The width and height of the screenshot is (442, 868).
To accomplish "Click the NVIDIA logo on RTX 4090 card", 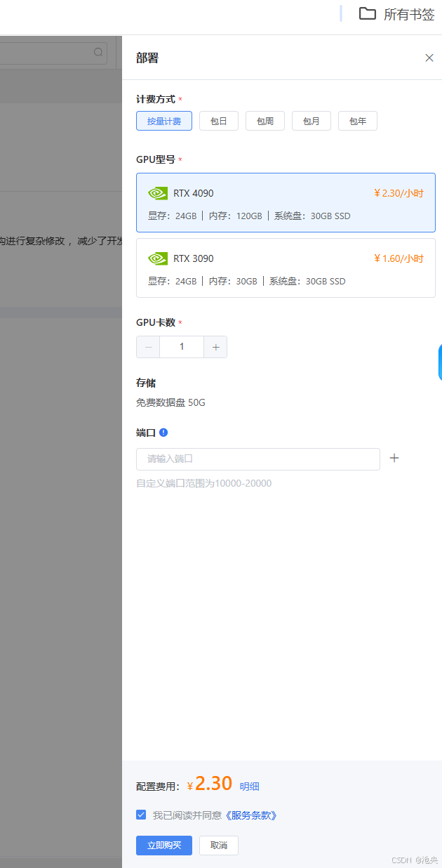I will [x=158, y=193].
